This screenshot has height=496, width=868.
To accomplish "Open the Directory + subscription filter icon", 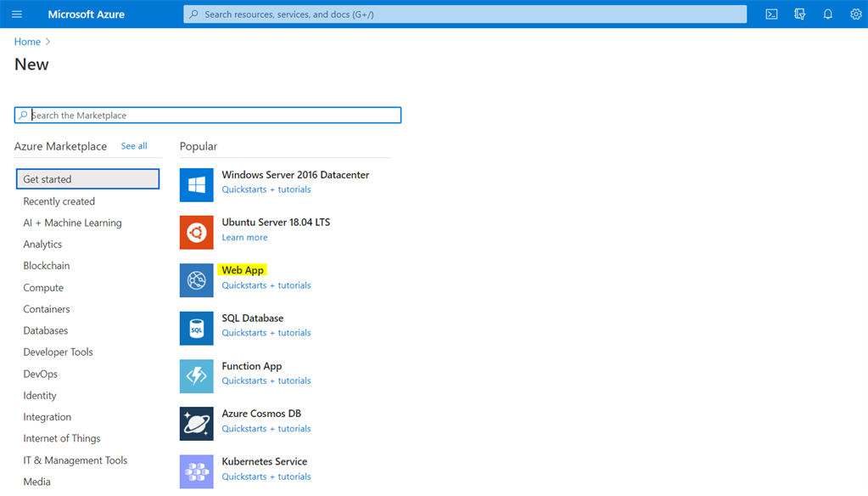I will pos(799,14).
